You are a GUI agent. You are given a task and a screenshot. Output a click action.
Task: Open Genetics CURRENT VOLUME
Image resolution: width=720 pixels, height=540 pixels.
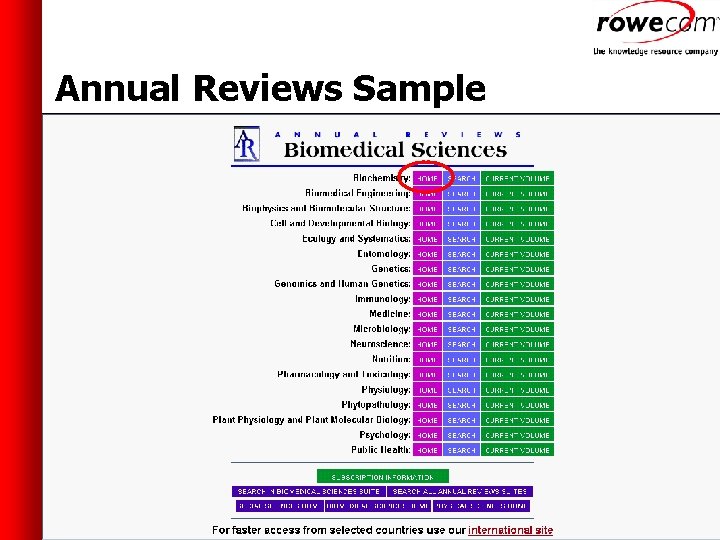coord(518,269)
